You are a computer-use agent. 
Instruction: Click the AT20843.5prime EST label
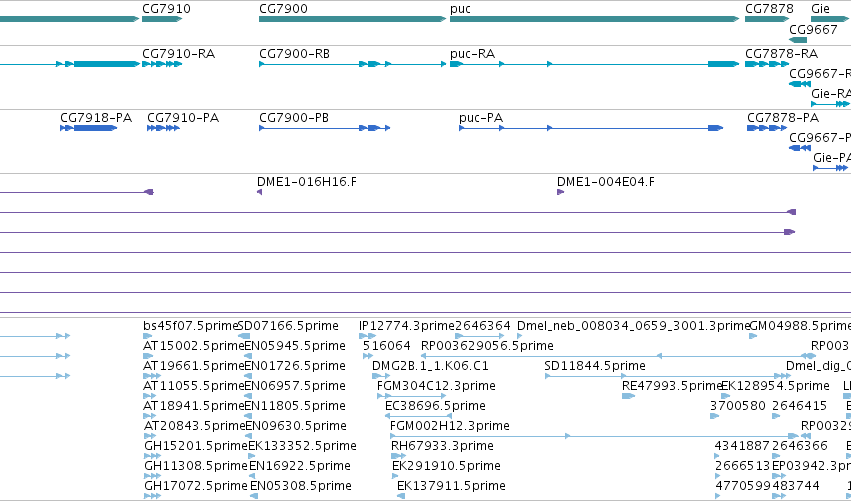[x=194, y=426]
